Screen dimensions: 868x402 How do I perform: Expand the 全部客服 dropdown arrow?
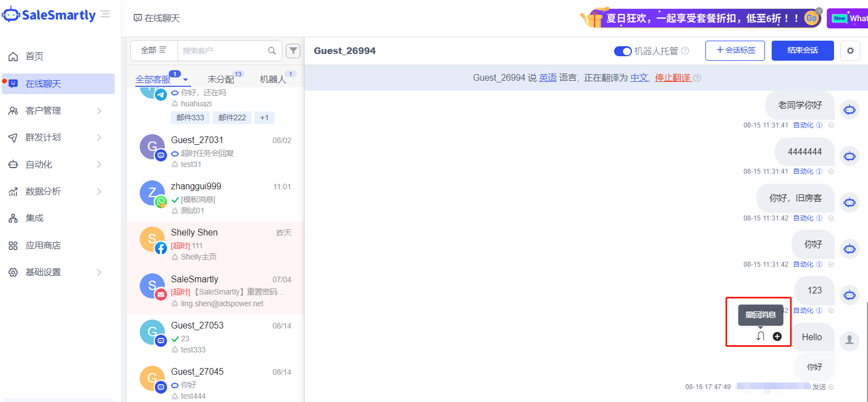click(x=186, y=80)
